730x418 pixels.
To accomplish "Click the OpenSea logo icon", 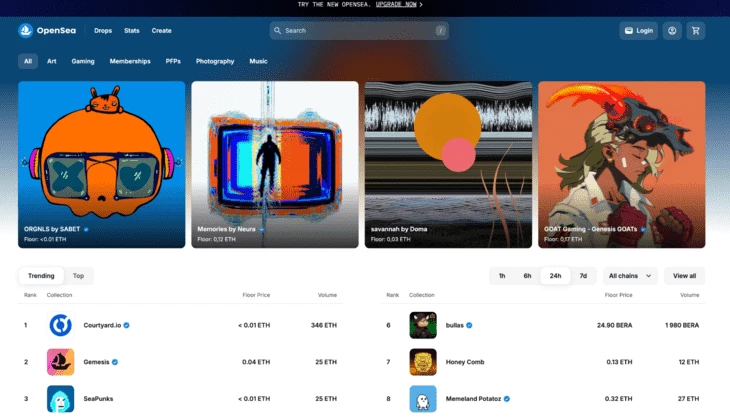I will pyautogui.click(x=25, y=30).
